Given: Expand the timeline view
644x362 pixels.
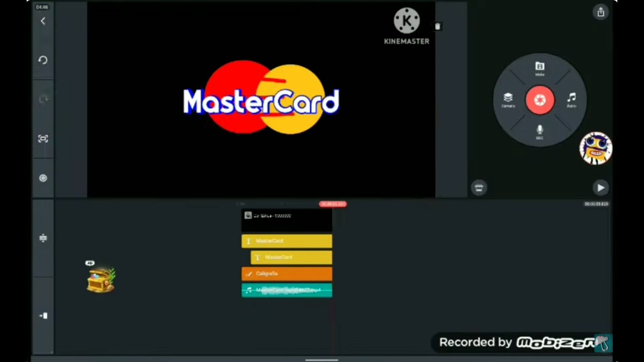Looking at the screenshot, I should [43, 238].
